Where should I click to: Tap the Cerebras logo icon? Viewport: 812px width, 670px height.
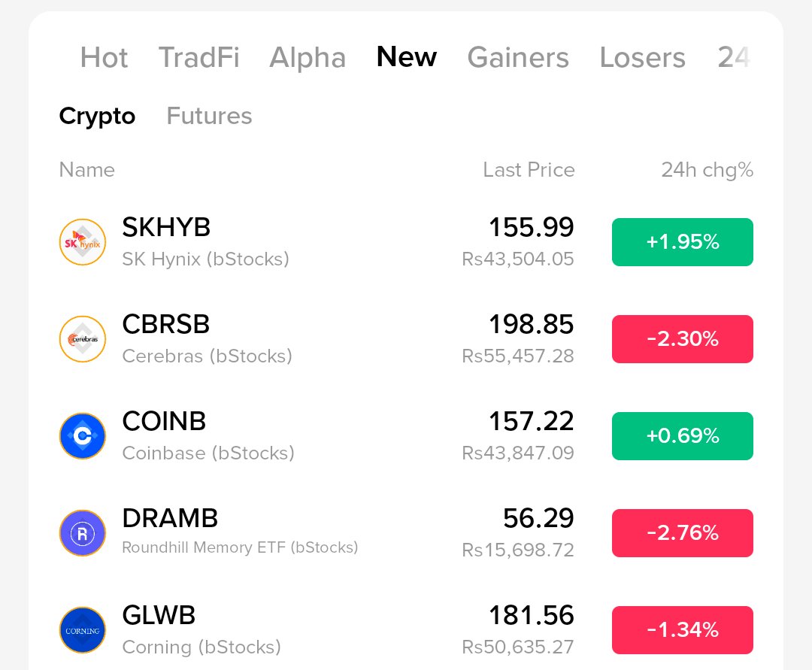tap(83, 339)
